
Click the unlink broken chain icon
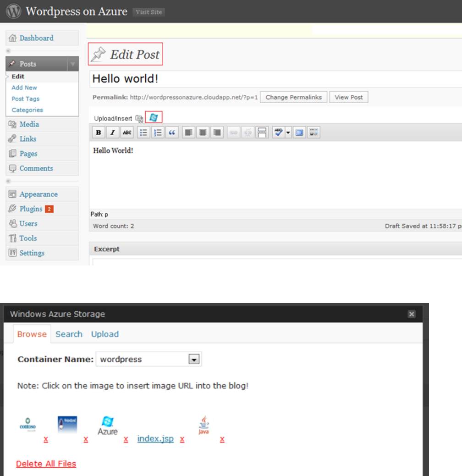coord(247,133)
